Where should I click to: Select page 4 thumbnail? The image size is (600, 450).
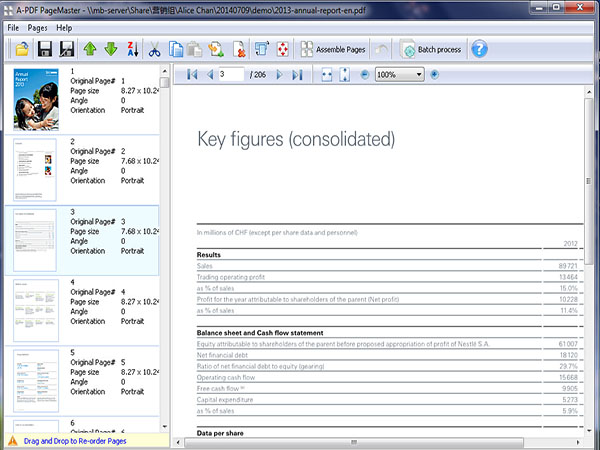36,310
